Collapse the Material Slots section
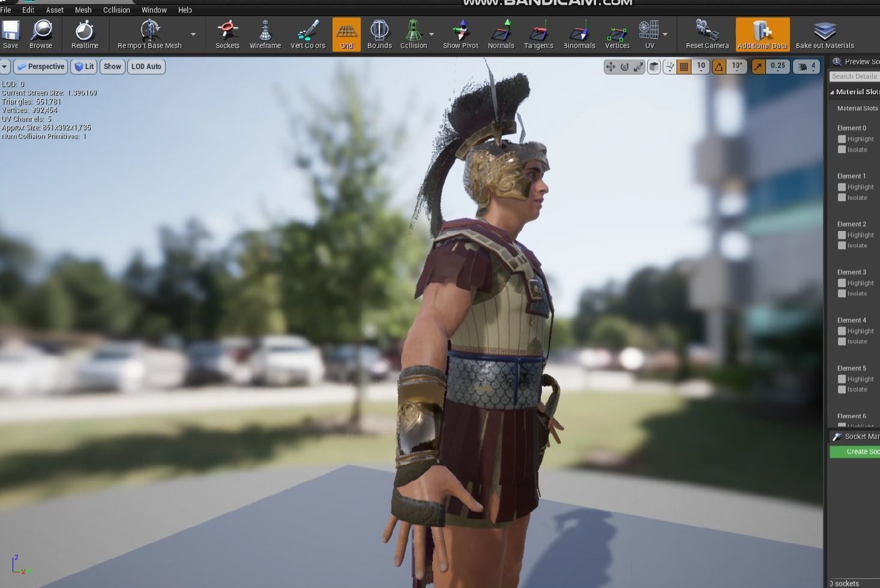Viewport: 880px width, 588px height. (833, 91)
